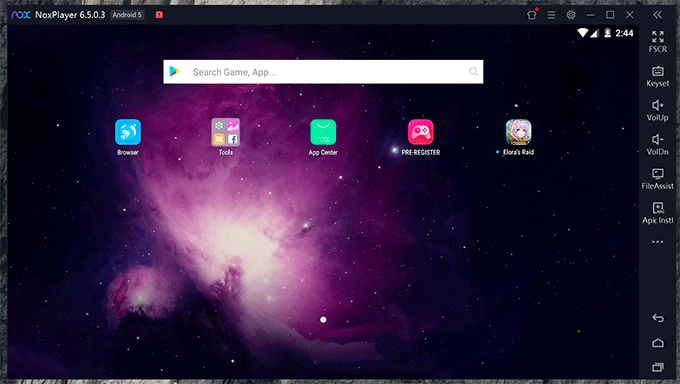The height and width of the screenshot is (384, 680).
Task: Click Apk Instl to install APK
Action: 658,213
